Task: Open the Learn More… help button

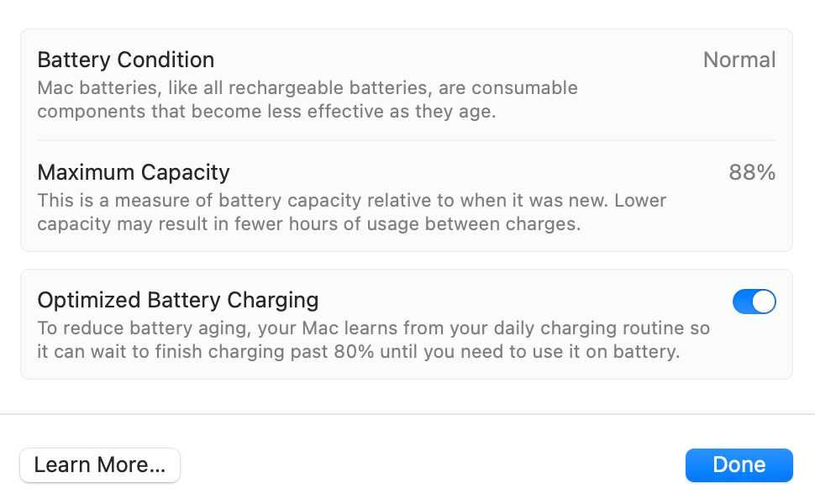Action: coord(100,465)
